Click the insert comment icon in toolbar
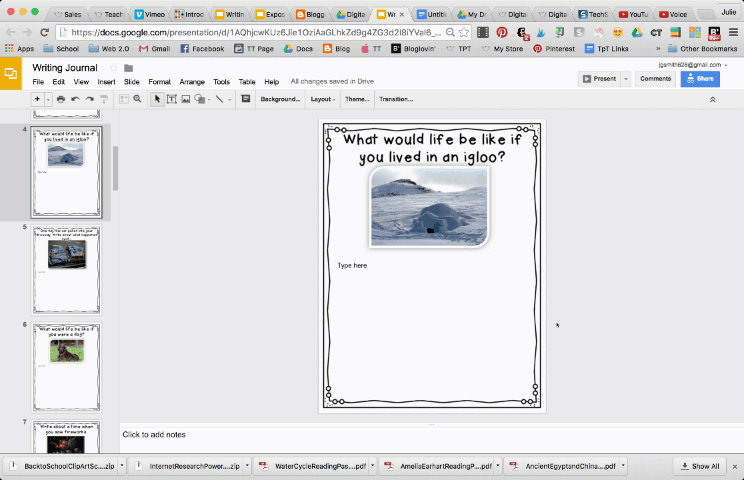 pyautogui.click(x=245, y=99)
